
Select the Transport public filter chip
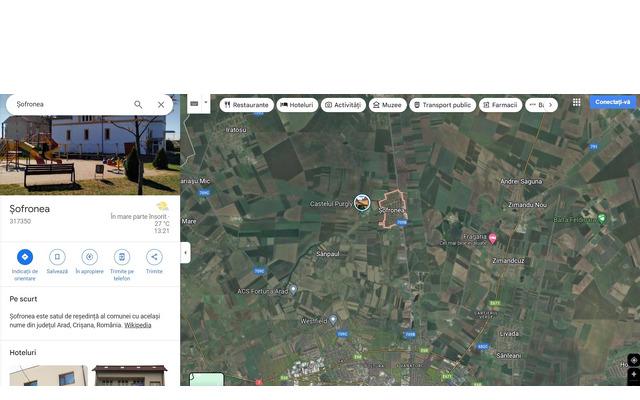[442, 104]
